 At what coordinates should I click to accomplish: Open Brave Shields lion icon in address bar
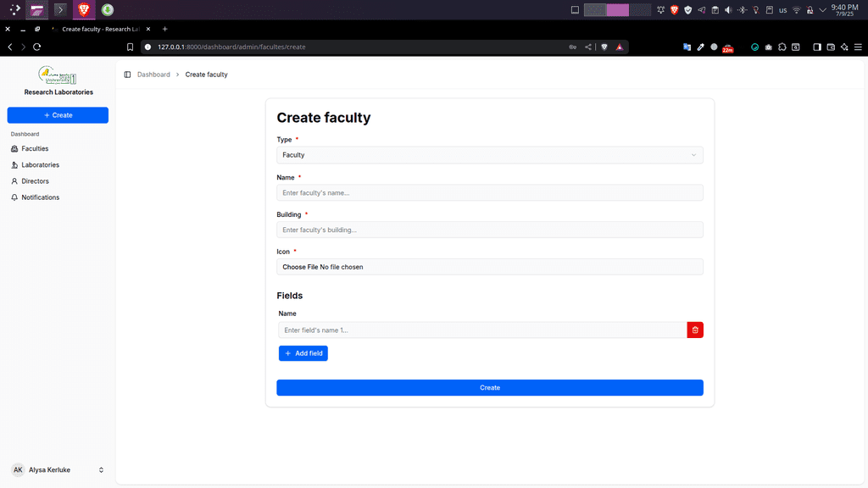coord(604,47)
